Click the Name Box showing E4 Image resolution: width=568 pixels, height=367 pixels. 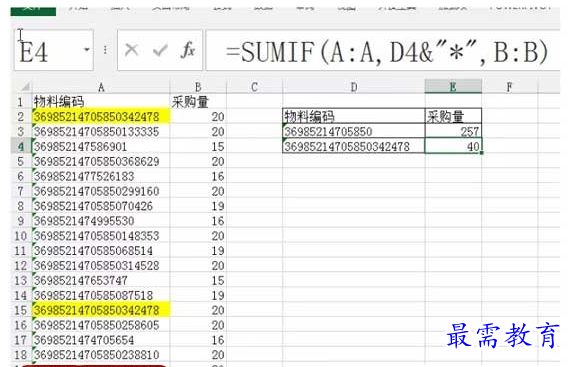pyautogui.click(x=54, y=50)
